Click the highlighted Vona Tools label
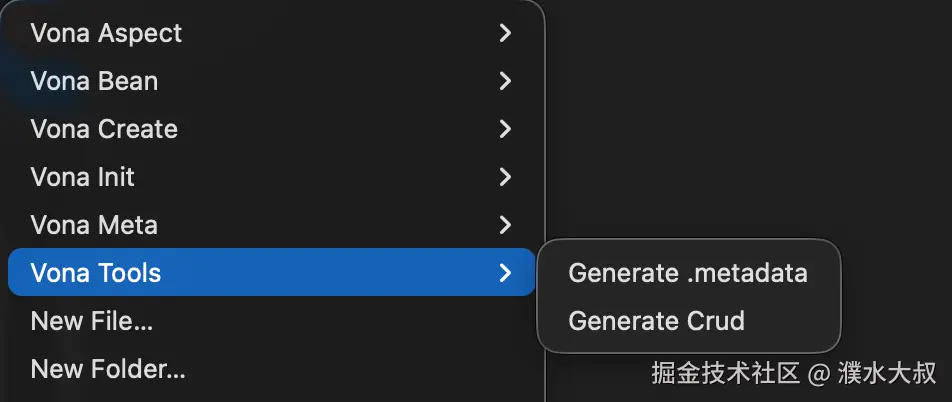 (x=96, y=273)
